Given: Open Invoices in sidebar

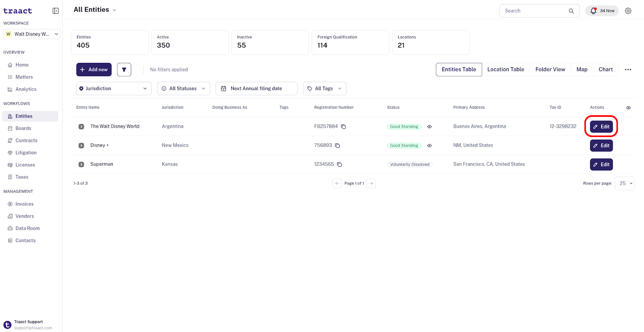Looking at the screenshot, I should click(x=30, y=204).
